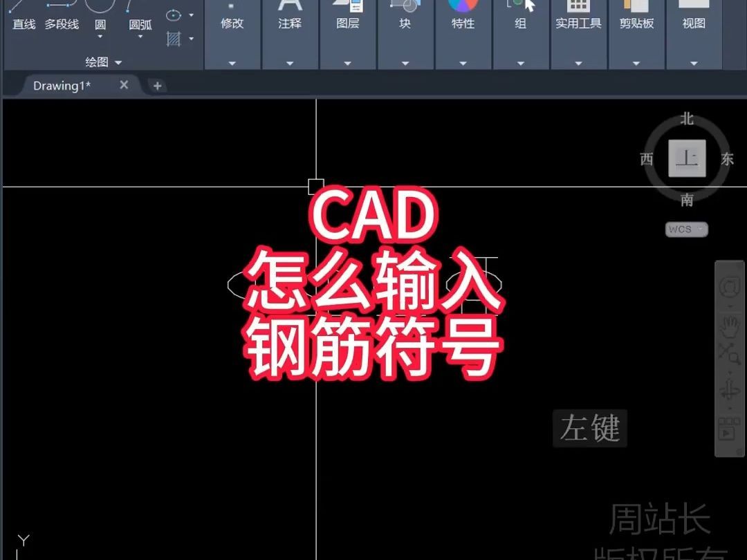Click Zoom Extents on the navigation bar
The height and width of the screenshot is (560, 747).
(x=730, y=353)
